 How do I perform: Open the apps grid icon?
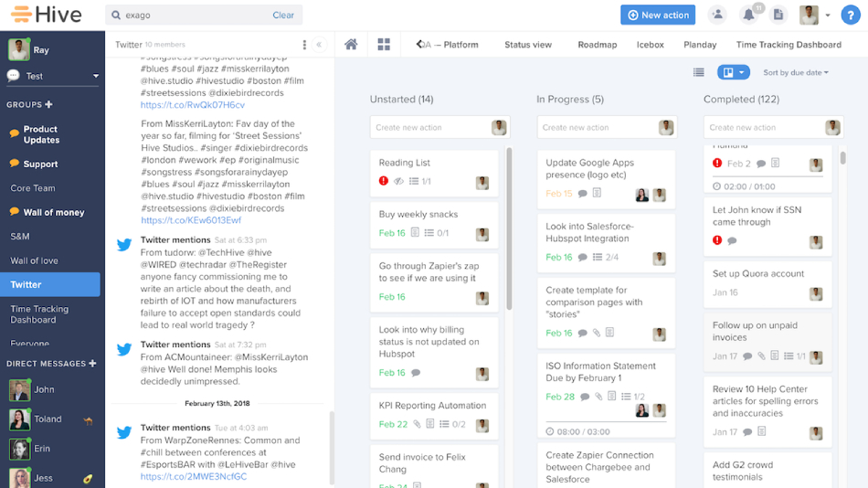click(384, 44)
